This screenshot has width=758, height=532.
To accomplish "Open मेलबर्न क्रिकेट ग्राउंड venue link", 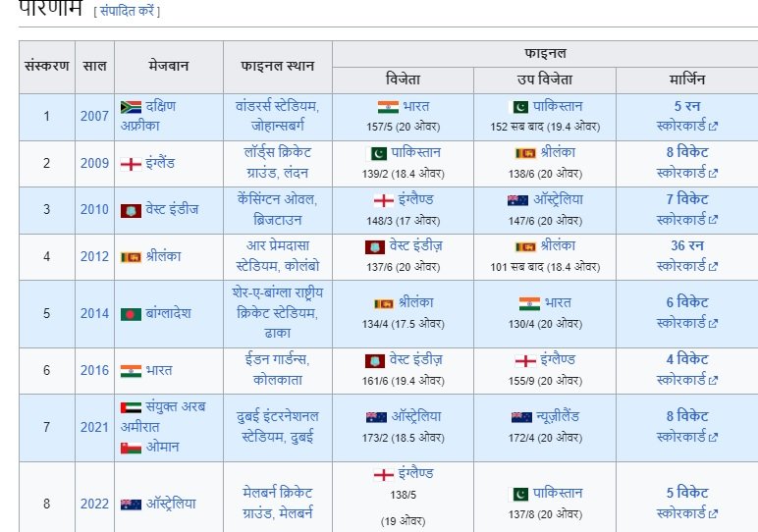I will [x=278, y=494].
